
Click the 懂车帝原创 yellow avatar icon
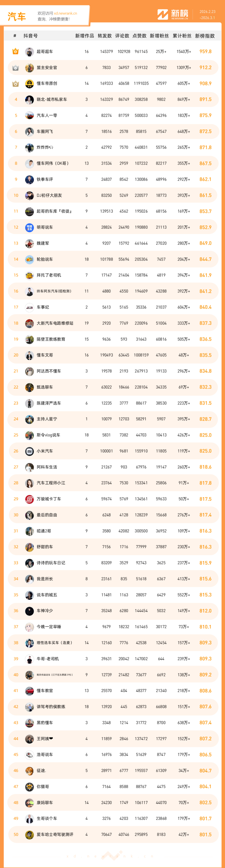(x=30, y=84)
